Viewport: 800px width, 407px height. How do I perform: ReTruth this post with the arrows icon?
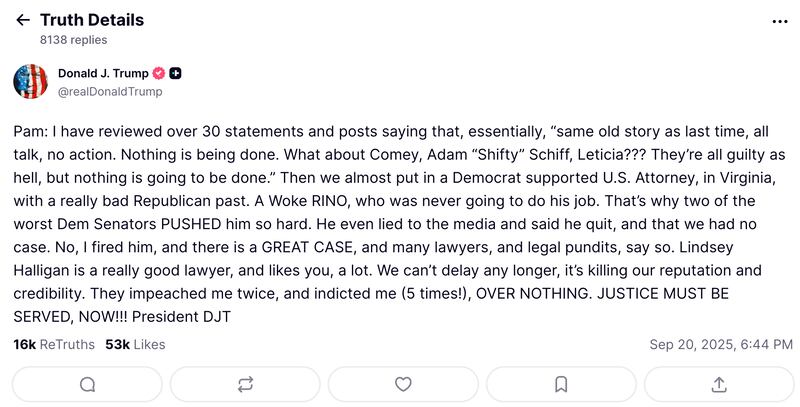245,384
